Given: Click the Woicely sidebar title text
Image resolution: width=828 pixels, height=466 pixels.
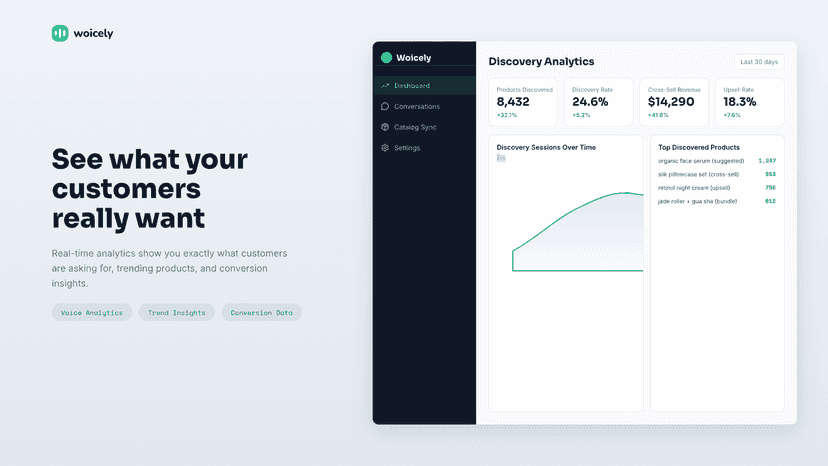Looking at the screenshot, I should 413,58.
